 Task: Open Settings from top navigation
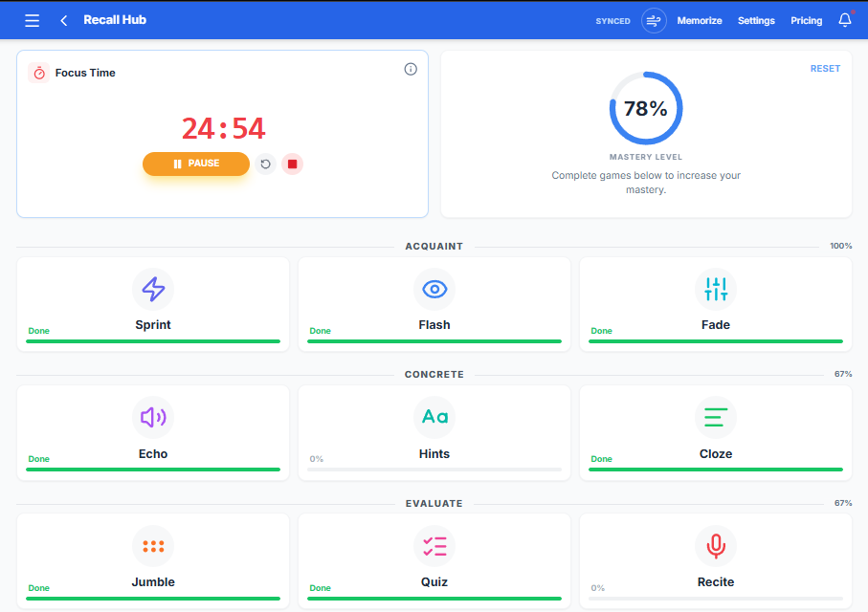tap(755, 20)
